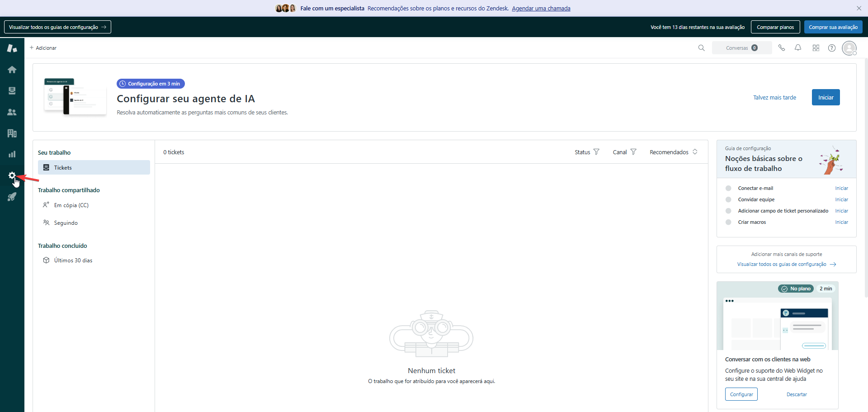Click Agendar uma chamada link

tap(541, 8)
